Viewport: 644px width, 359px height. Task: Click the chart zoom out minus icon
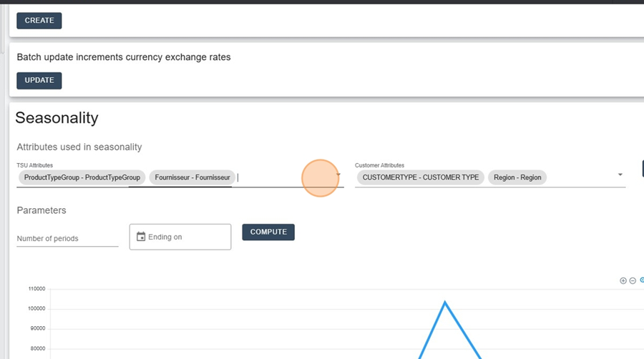click(633, 280)
